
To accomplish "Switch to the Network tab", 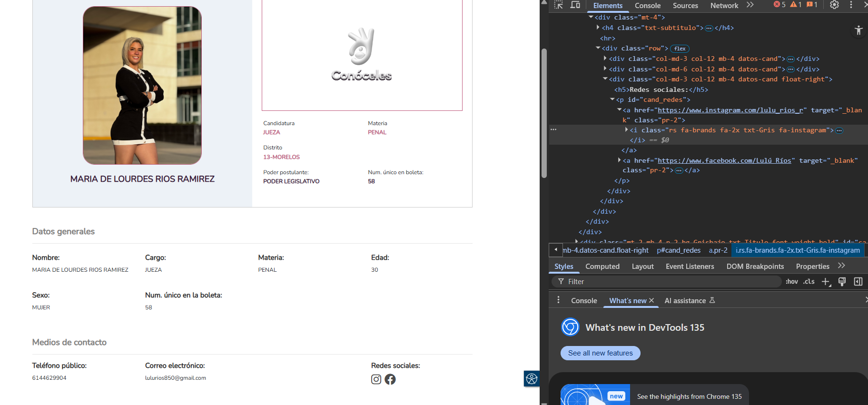I will (x=724, y=6).
